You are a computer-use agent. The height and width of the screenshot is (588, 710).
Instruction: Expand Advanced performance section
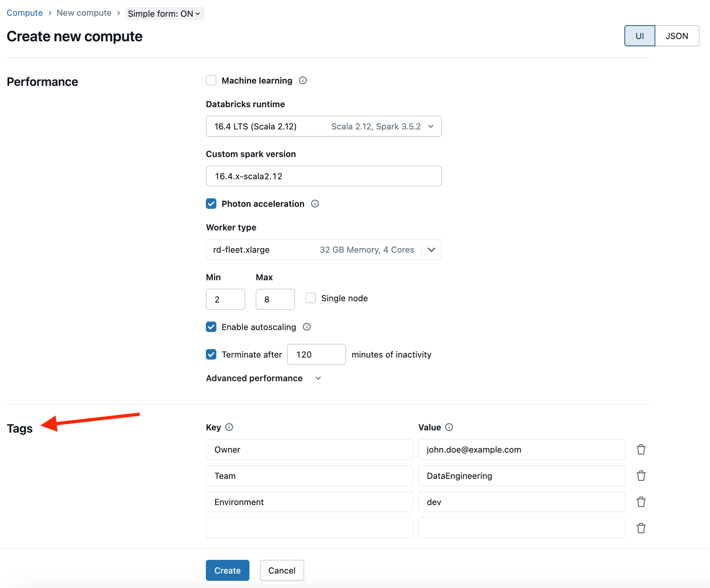coord(263,378)
